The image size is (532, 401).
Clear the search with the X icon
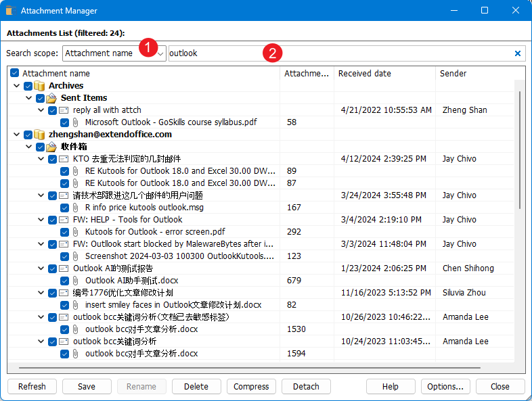click(518, 53)
